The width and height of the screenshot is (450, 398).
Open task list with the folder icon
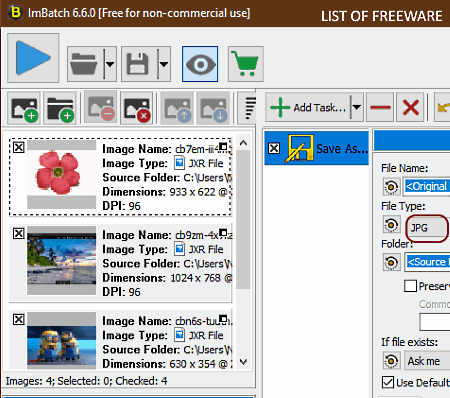(84, 64)
